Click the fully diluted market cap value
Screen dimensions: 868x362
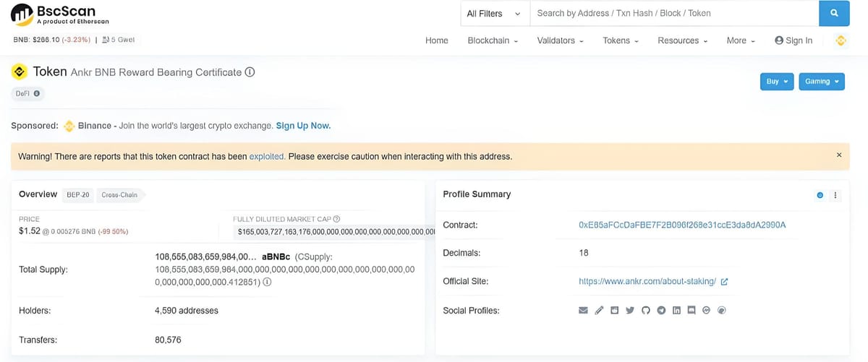(336, 233)
